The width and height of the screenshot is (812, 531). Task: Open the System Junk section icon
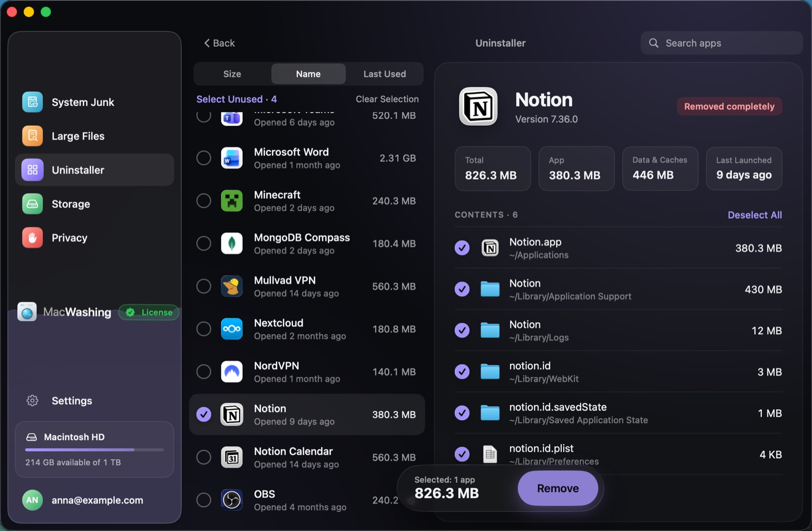(x=32, y=102)
